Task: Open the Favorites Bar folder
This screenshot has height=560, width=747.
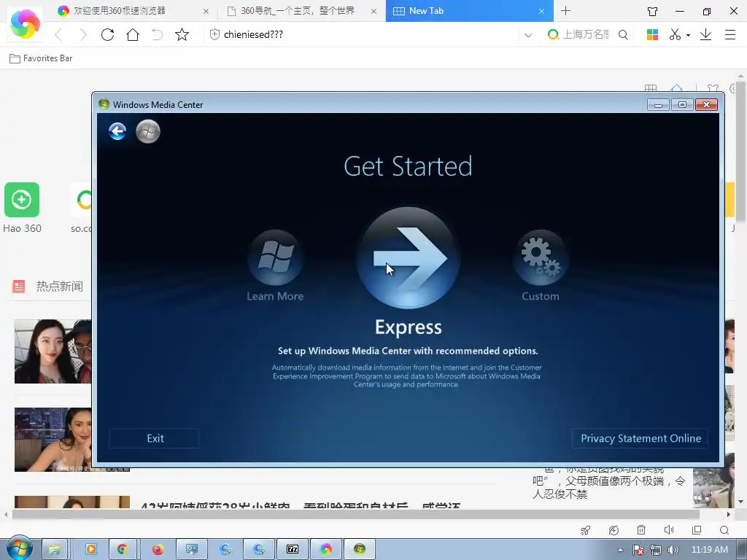Action: pyautogui.click(x=41, y=58)
